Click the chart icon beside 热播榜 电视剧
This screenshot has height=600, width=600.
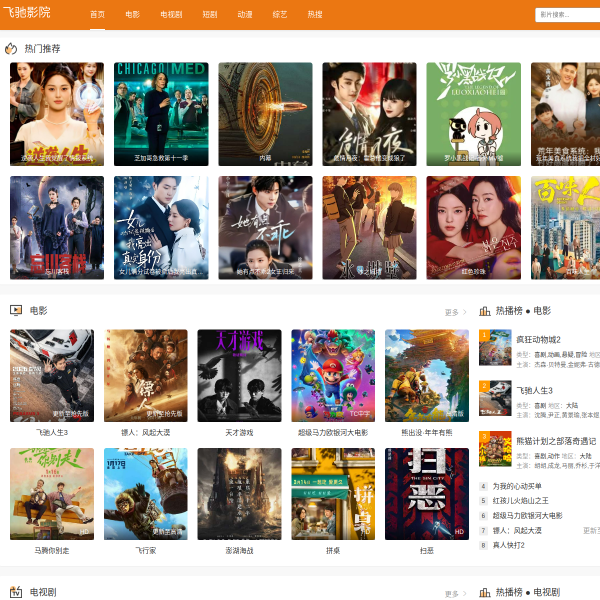(485, 593)
